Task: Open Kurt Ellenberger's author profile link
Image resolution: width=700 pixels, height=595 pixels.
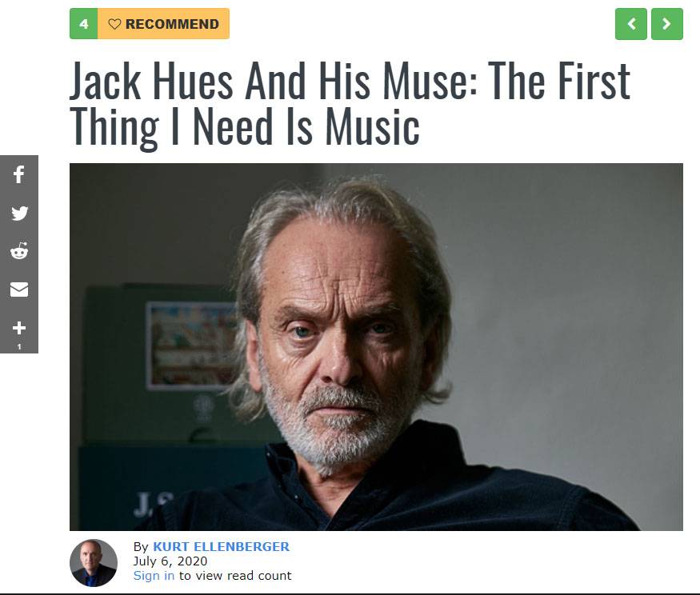Action: (221, 546)
